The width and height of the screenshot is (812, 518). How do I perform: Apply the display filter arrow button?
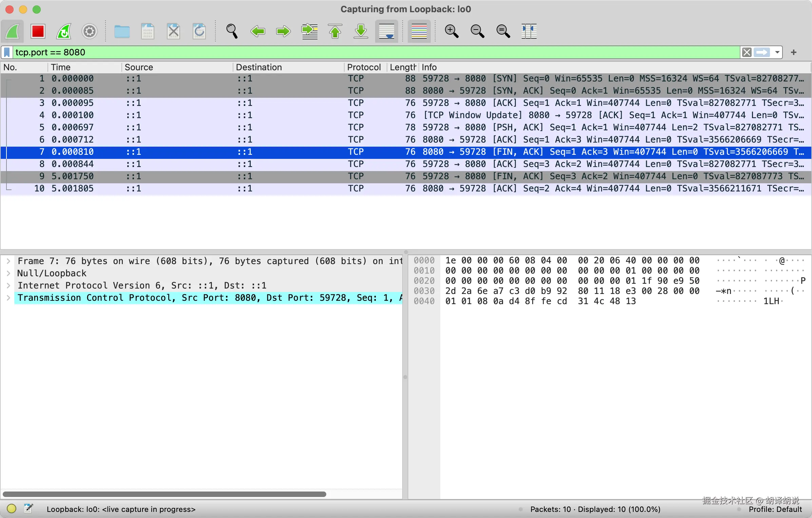pos(762,52)
